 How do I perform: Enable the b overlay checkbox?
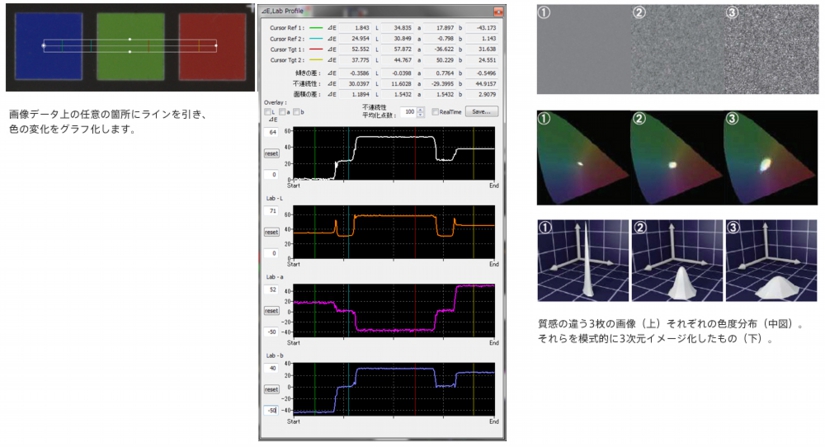[x=296, y=112]
